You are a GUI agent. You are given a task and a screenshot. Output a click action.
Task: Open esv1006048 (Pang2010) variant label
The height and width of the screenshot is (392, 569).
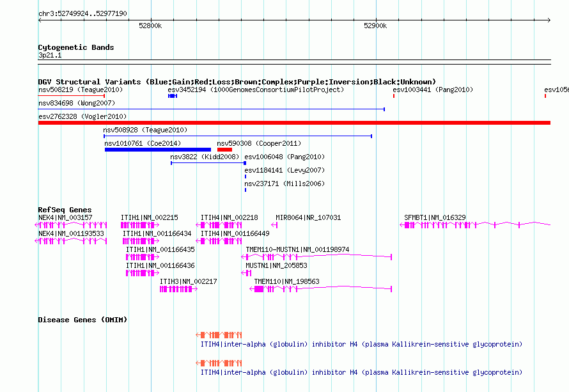(284, 157)
